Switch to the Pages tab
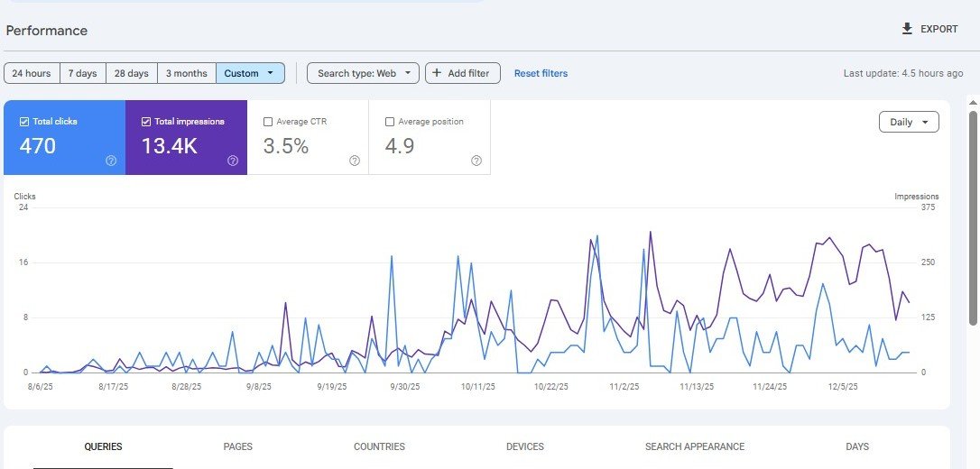This screenshot has width=980, height=469. click(238, 446)
